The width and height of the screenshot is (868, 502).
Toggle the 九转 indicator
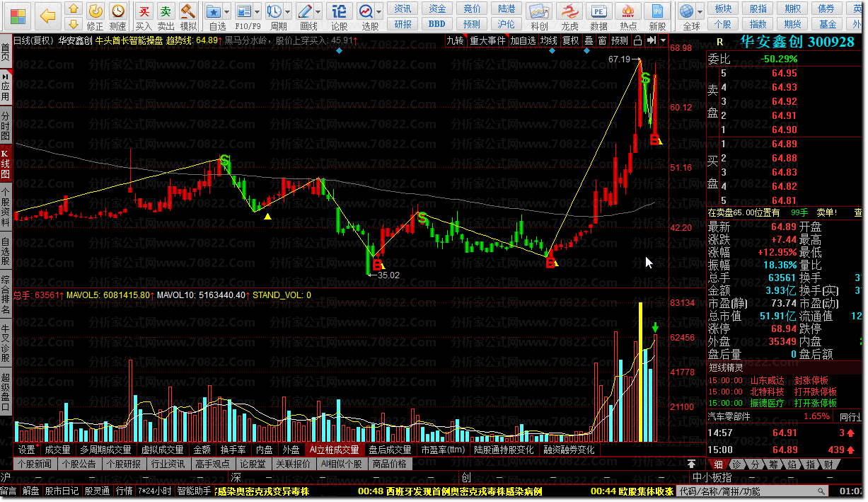(x=455, y=40)
